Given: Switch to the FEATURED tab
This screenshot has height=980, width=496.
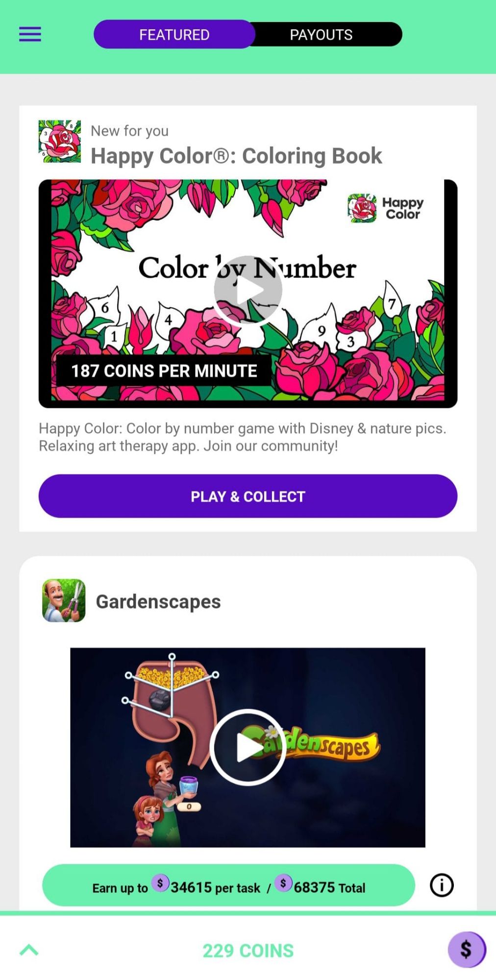Looking at the screenshot, I should pyautogui.click(x=174, y=34).
